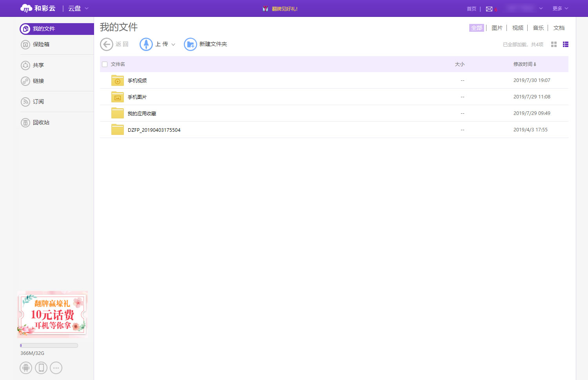This screenshot has width=588, height=380.
Task: Click the back arrow icon
Action: [x=106, y=44]
